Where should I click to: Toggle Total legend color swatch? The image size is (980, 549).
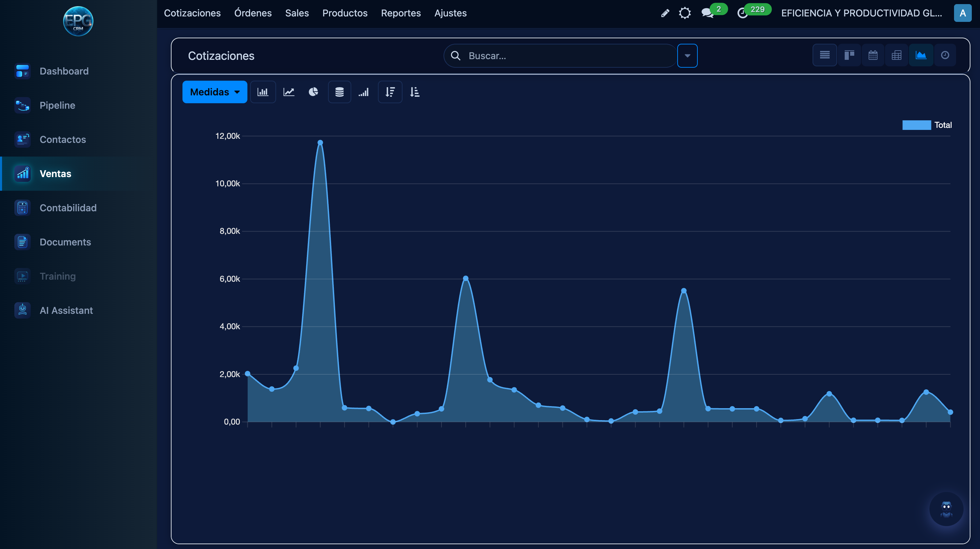(916, 125)
